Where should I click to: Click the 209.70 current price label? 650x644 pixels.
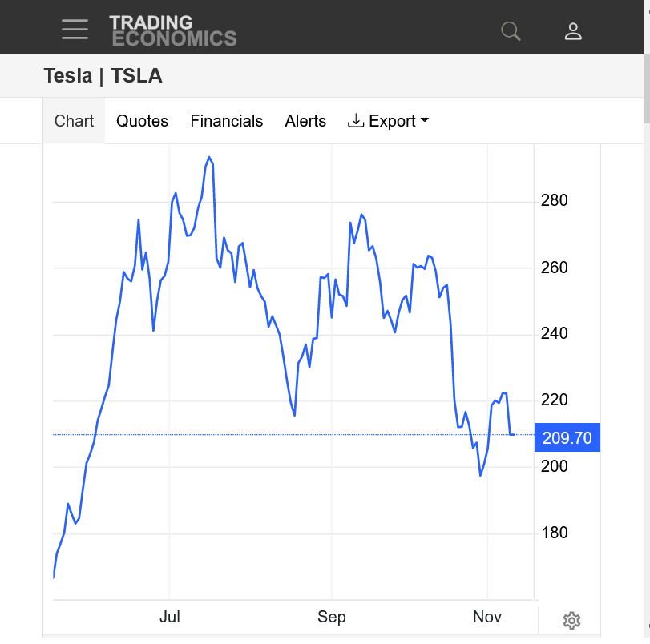[567, 437]
